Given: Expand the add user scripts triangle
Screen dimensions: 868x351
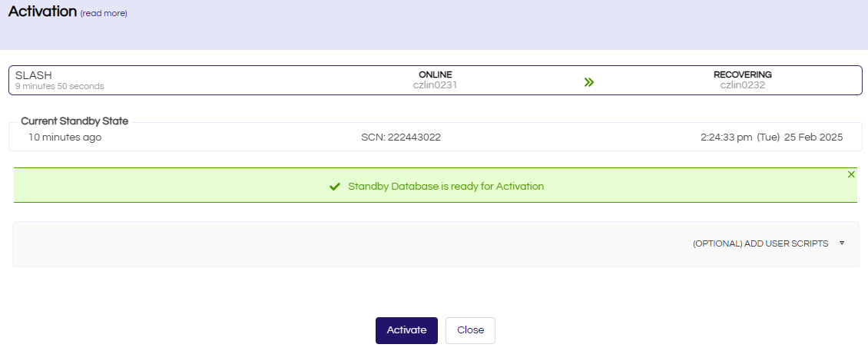Looking at the screenshot, I should coord(842,243).
